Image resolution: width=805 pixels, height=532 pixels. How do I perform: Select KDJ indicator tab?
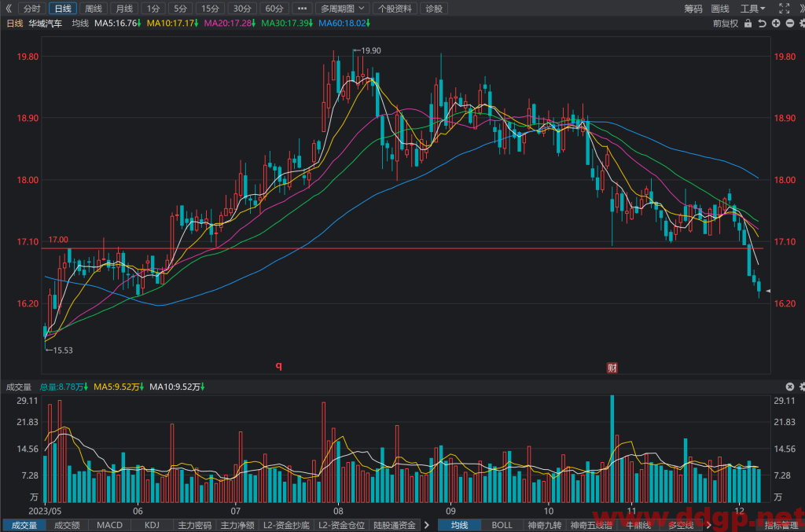tap(152, 525)
